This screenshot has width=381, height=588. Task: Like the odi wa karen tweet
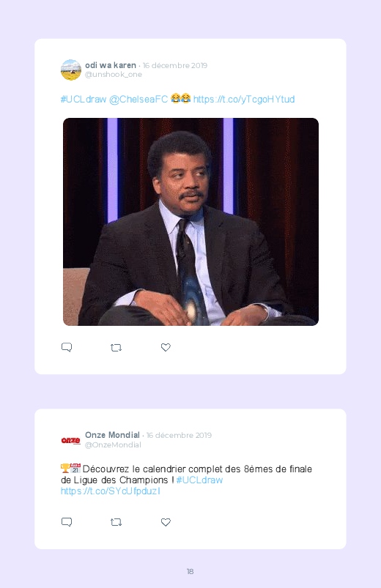coord(166,347)
